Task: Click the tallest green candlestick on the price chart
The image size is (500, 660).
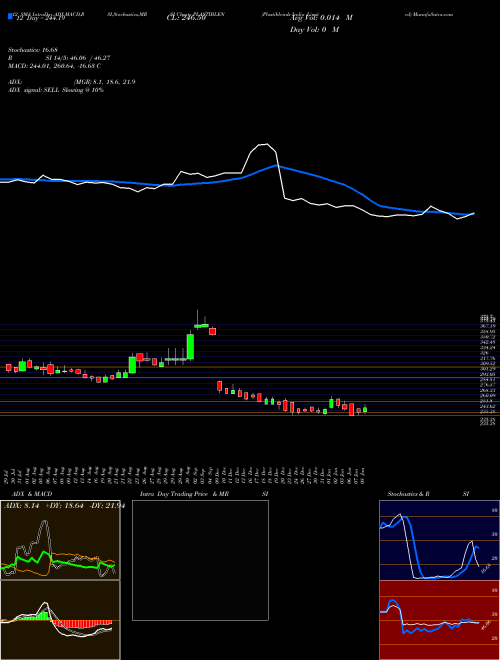Action: 190,346
